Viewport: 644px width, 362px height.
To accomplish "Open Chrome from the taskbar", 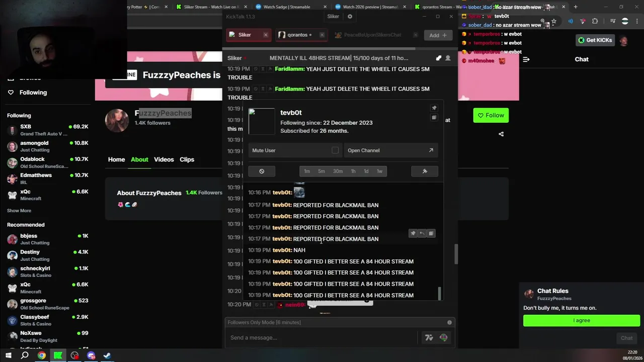I will coord(42,355).
